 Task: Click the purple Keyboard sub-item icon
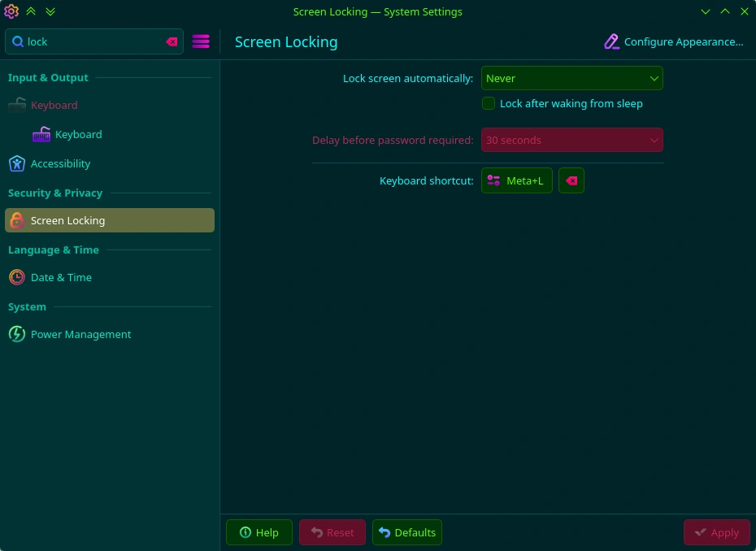click(x=41, y=134)
